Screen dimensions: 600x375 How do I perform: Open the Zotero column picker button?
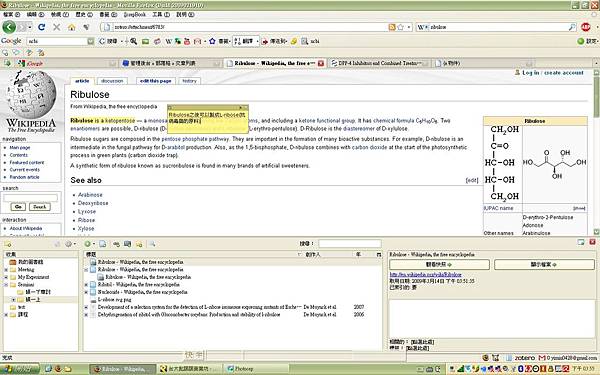[378, 254]
